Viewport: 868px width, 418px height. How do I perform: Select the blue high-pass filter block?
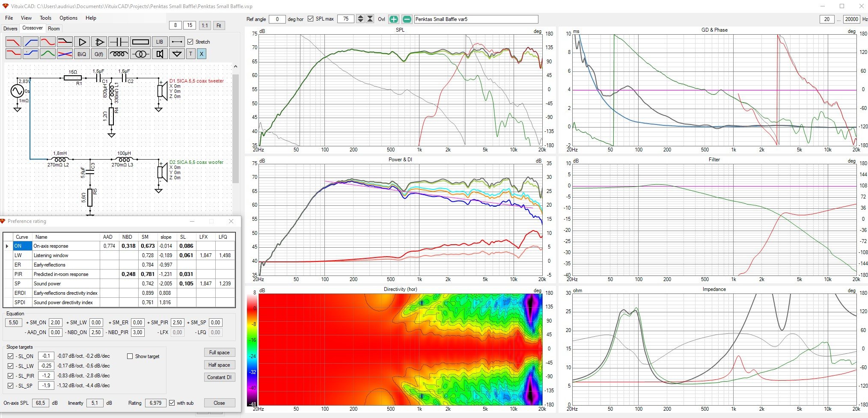pos(30,42)
